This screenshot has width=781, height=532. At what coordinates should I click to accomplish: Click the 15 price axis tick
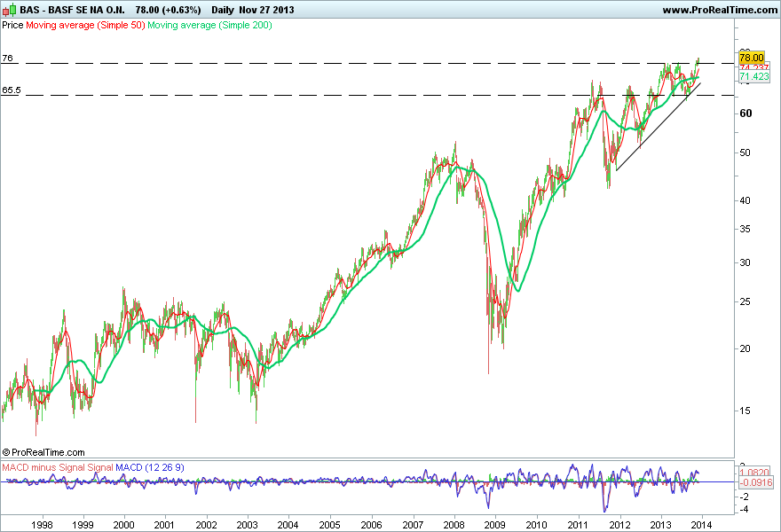pos(745,411)
